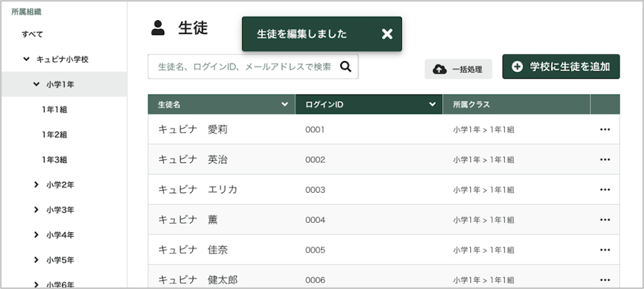Click the 一括処理 button

coord(458,69)
